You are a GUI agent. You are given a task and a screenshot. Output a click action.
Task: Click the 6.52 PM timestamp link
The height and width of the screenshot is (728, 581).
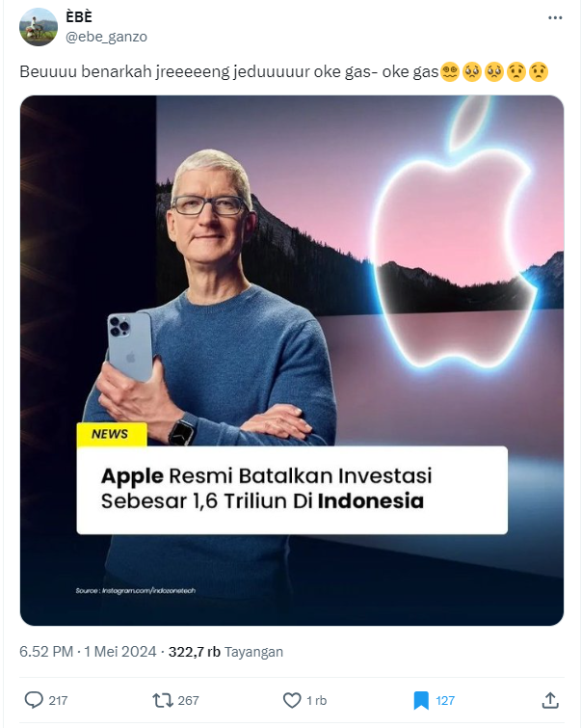46,652
